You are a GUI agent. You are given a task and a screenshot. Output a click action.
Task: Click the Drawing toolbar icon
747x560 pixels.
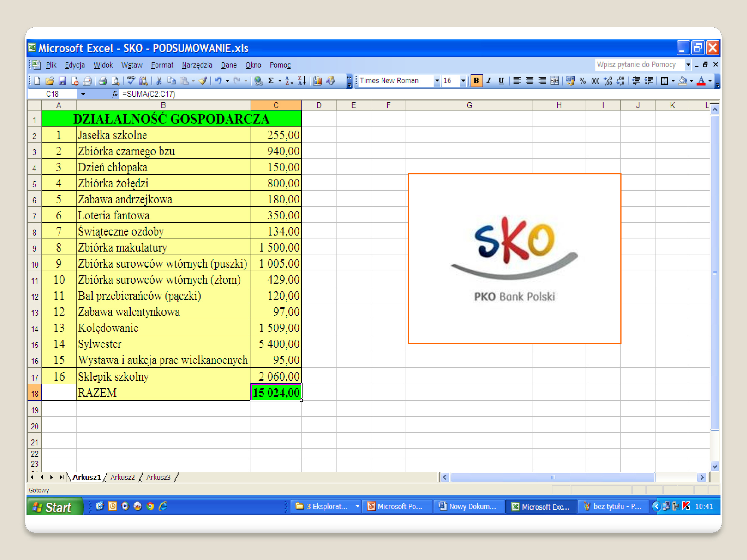(330, 81)
